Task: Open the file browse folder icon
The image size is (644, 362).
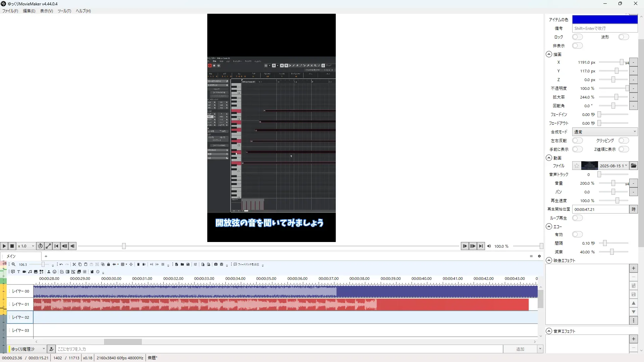Action: coord(633,166)
